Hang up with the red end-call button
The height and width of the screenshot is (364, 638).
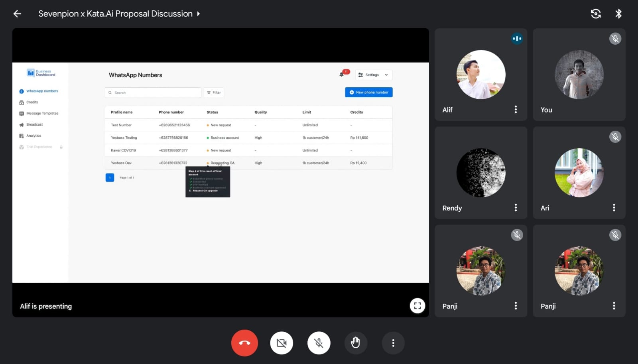pos(244,343)
